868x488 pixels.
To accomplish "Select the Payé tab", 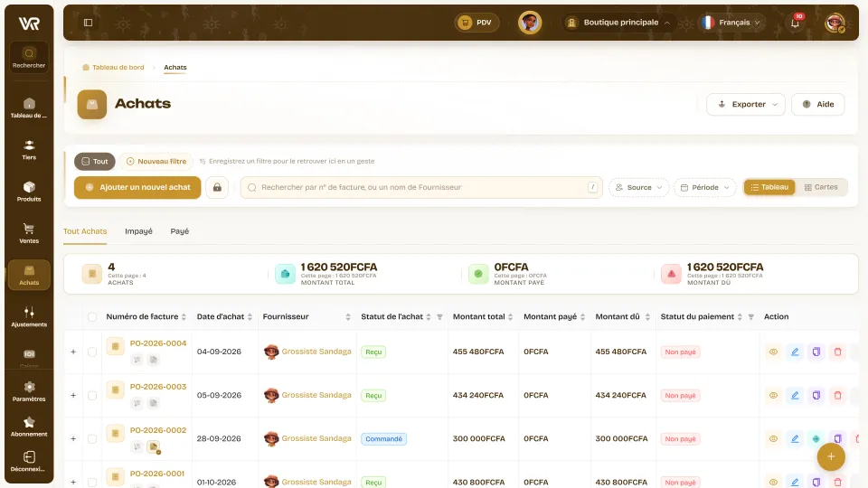I will point(179,231).
